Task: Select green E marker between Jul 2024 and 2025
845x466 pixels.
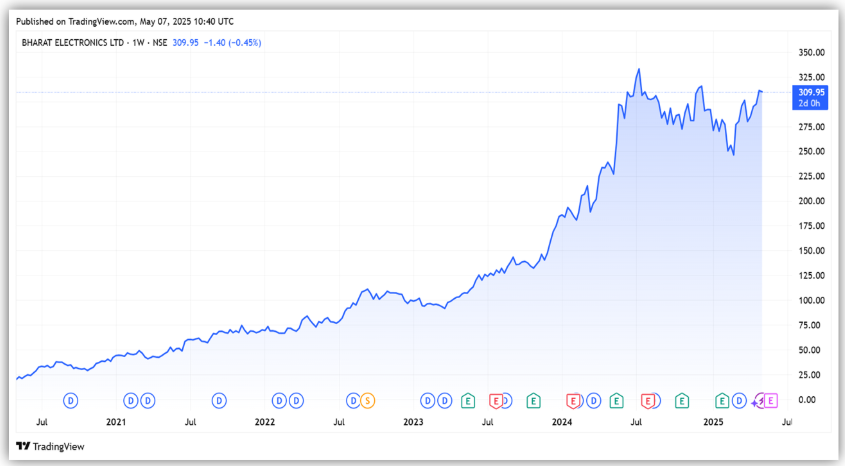Action: click(682, 400)
